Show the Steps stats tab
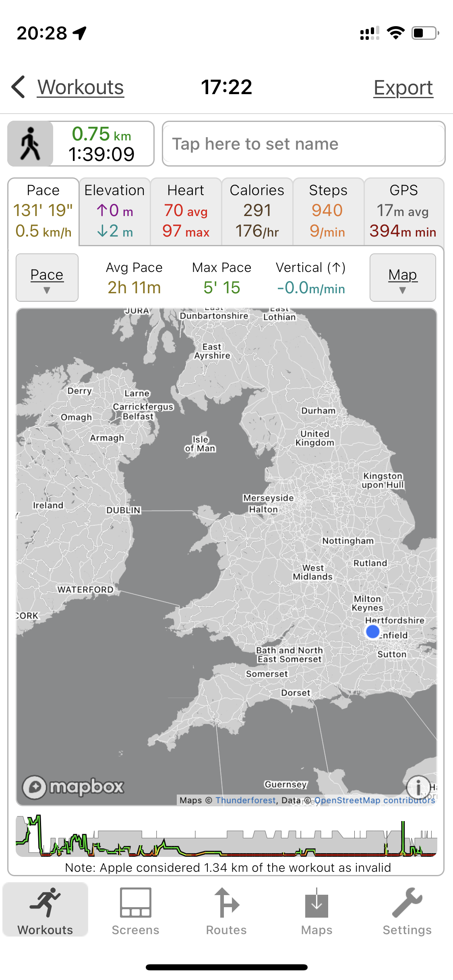Screen dimensions: 453x980 click(328, 211)
